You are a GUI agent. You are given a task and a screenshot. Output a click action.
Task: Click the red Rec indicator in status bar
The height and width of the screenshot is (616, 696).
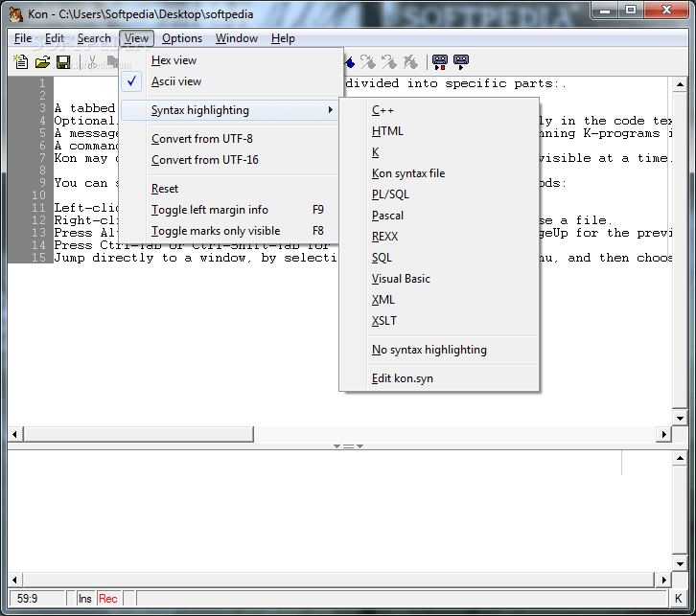point(108,599)
